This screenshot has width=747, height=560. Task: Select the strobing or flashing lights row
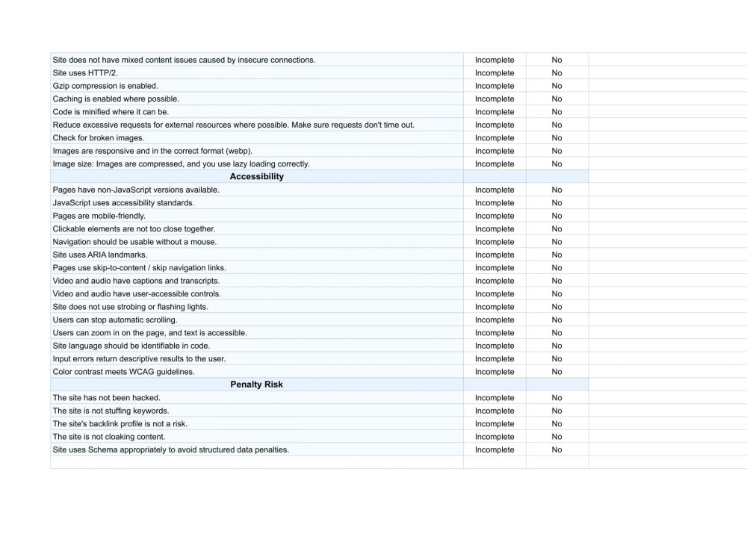tap(257, 307)
